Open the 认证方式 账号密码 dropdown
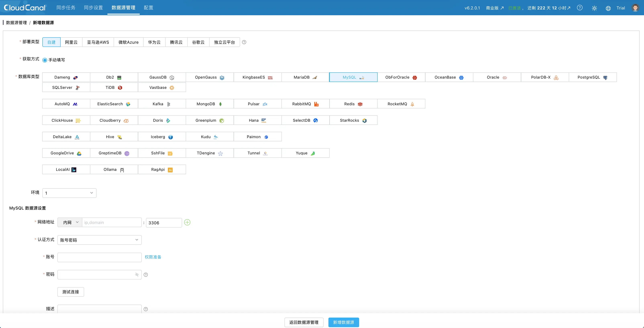The height and width of the screenshot is (328, 644). [x=100, y=240]
